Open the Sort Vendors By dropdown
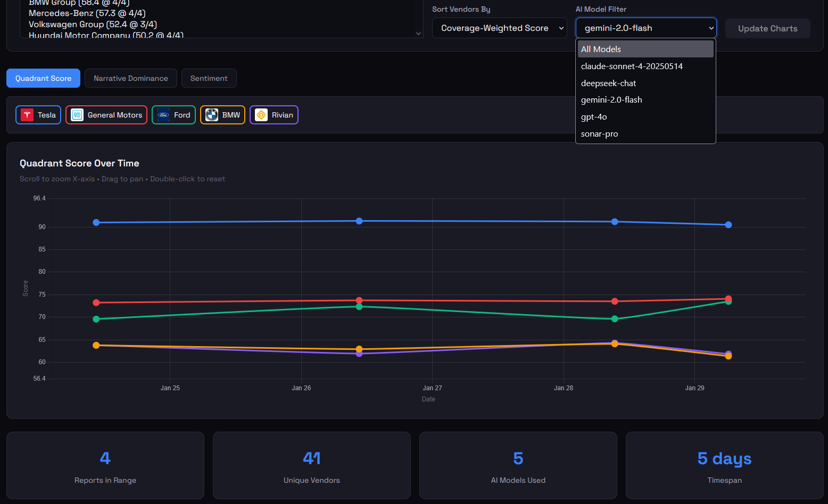The width and height of the screenshot is (828, 504). pos(499,28)
